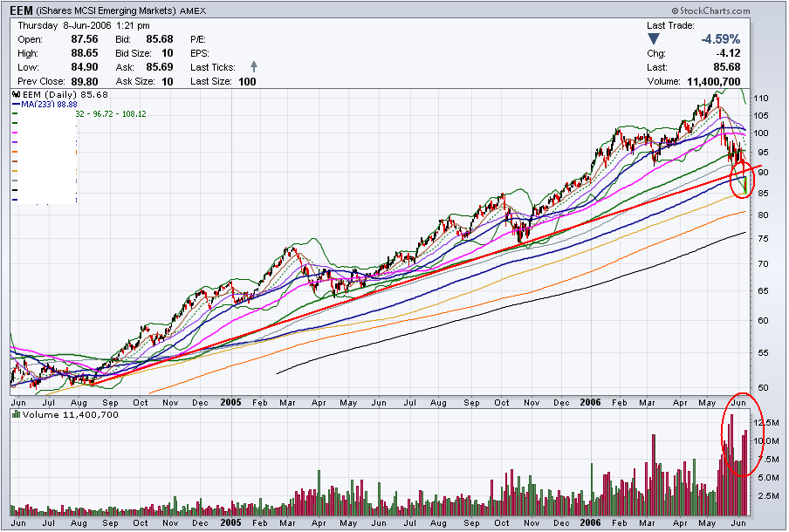
Task: Click the bar icon before the Volume label
Action: pyautogui.click(x=16, y=415)
